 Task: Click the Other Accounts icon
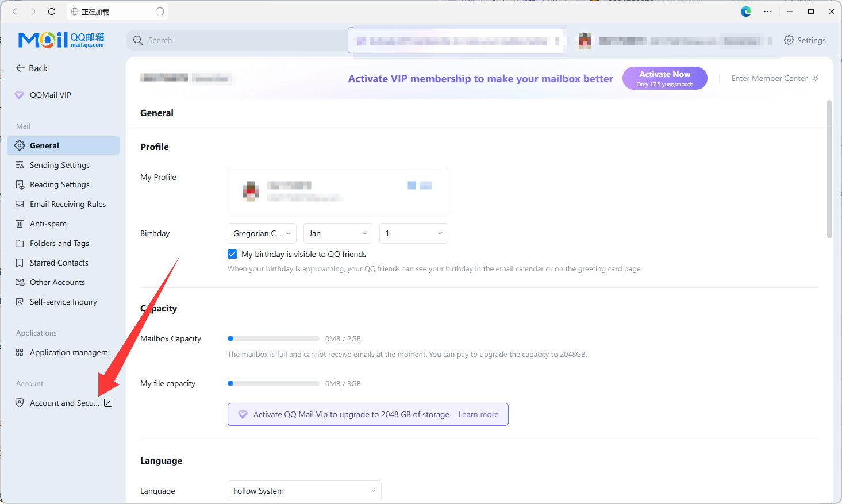click(20, 282)
